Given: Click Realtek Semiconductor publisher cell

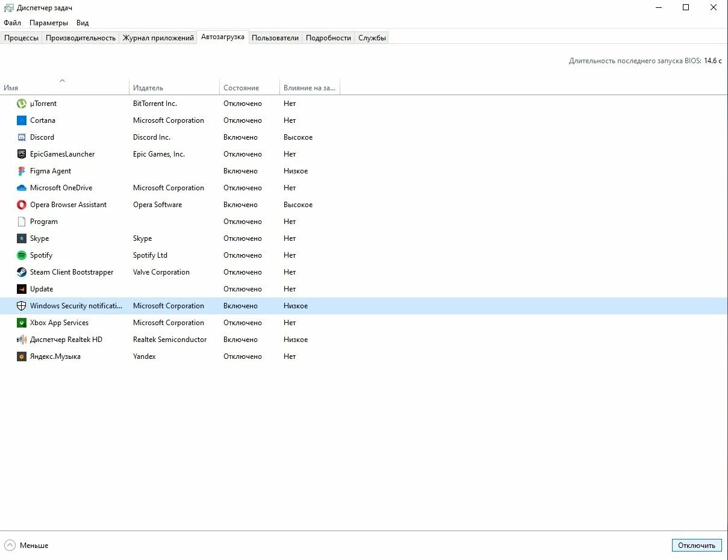Looking at the screenshot, I should [170, 340].
